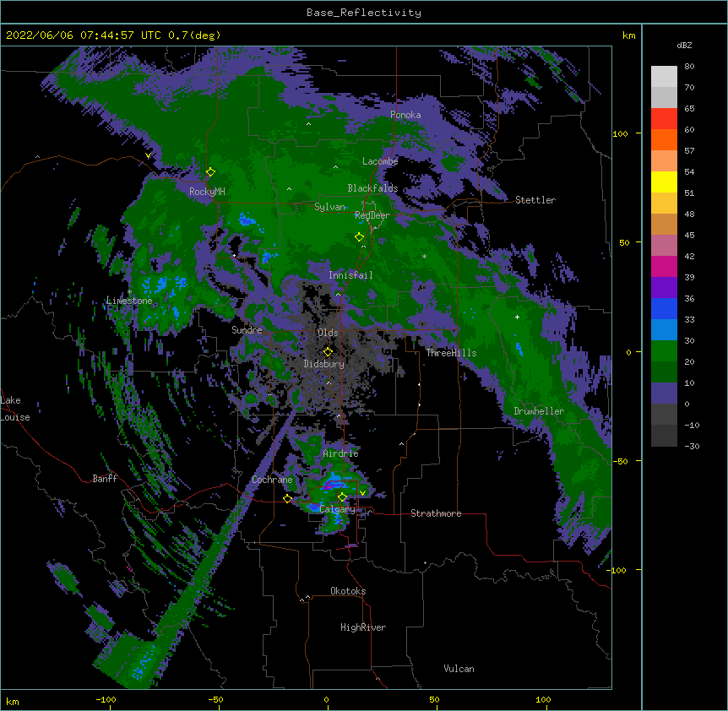Click the Base_Reflectivity title
The height and width of the screenshot is (711, 728).
[364, 13]
